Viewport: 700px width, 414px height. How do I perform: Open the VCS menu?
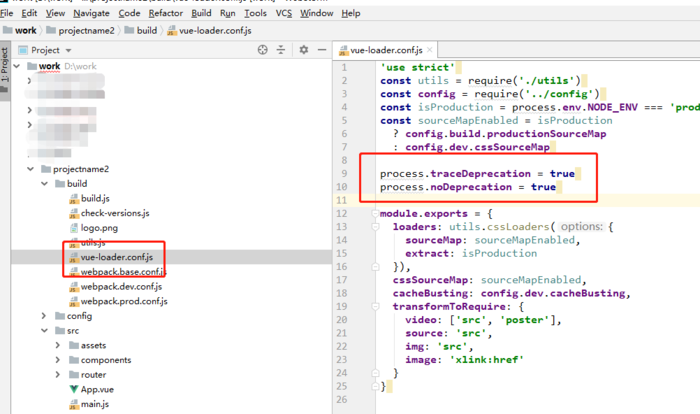click(x=283, y=13)
